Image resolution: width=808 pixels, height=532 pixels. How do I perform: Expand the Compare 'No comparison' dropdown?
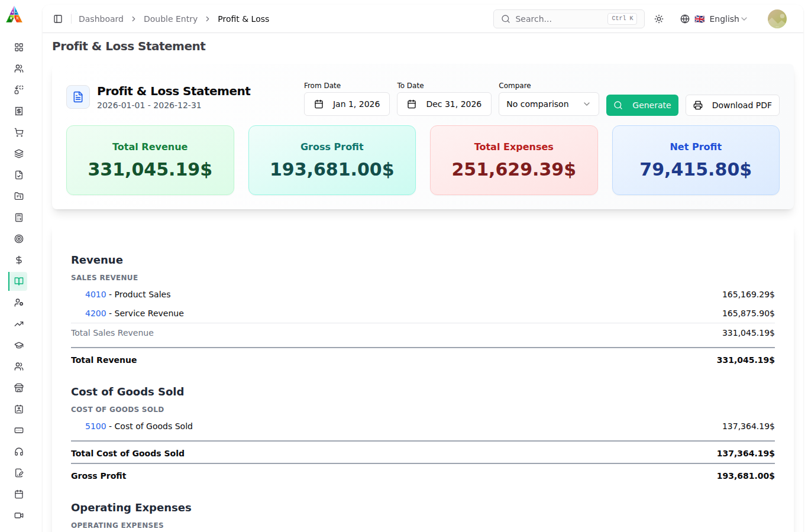pyautogui.click(x=549, y=104)
